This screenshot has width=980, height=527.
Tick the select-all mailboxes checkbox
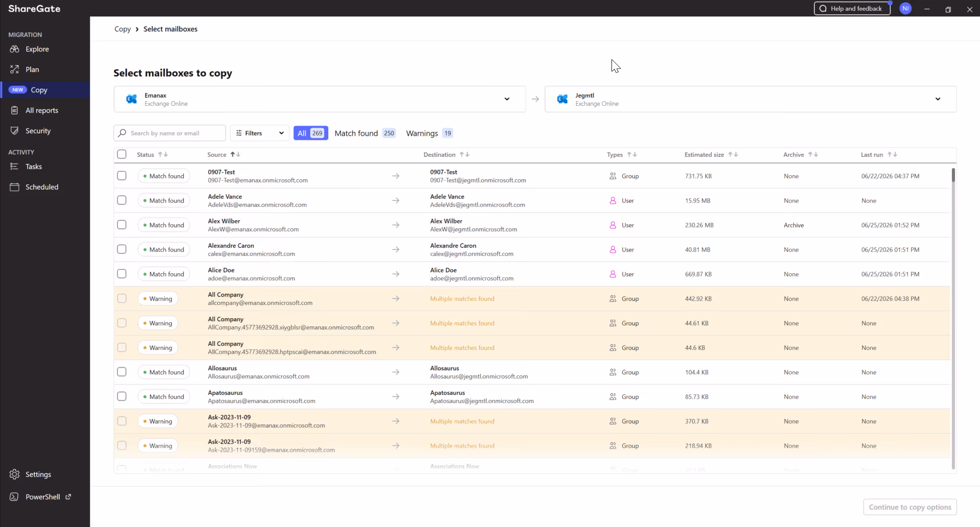(x=121, y=154)
